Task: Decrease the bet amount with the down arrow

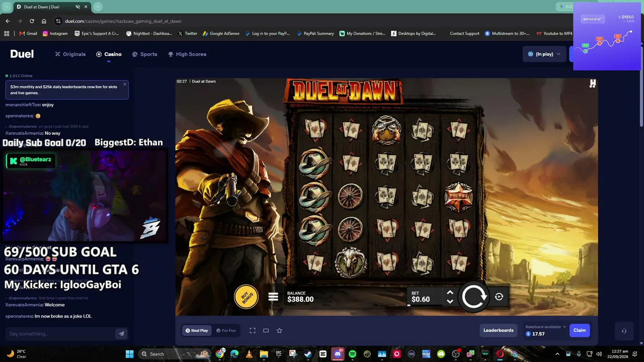Action: click(x=450, y=301)
